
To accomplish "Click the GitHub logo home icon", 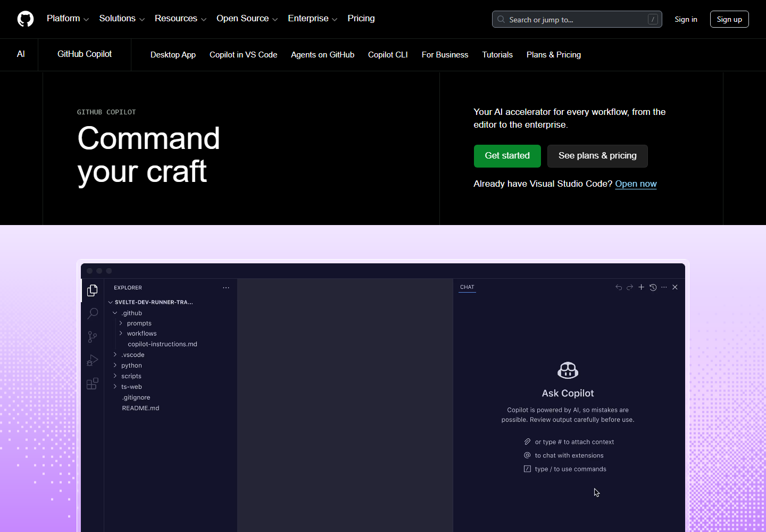I will click(26, 19).
